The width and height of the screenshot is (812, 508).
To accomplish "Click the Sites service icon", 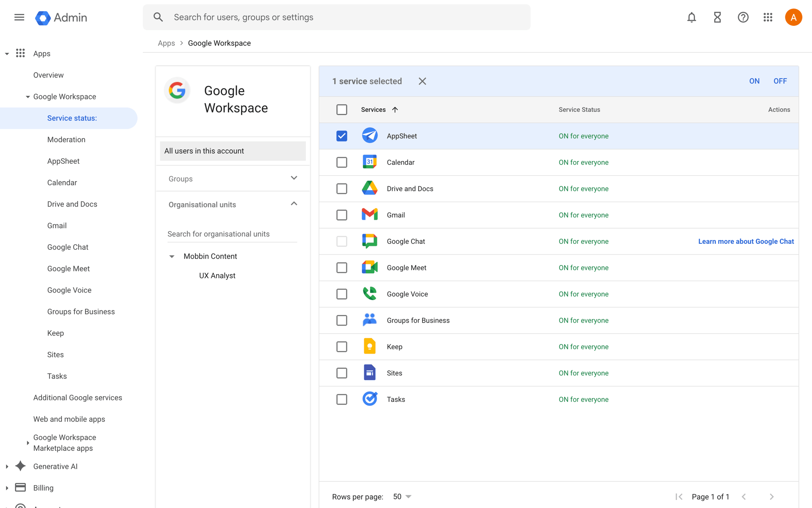I will [x=370, y=373].
